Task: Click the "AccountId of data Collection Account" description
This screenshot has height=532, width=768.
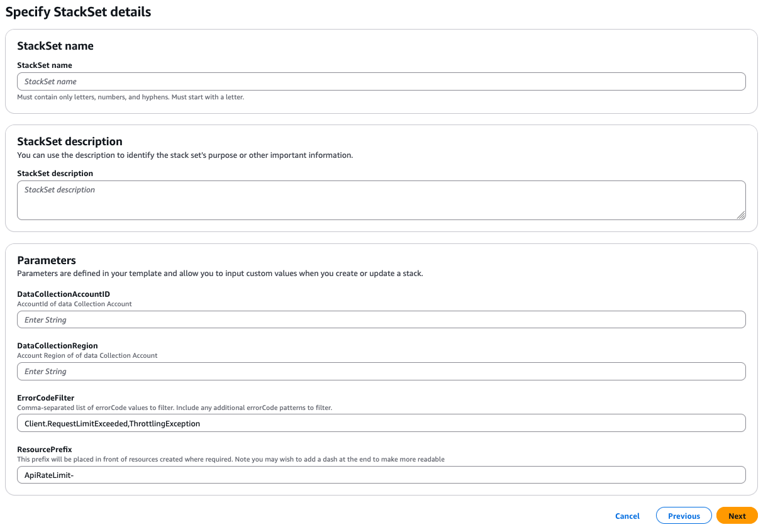Action: coord(74,304)
